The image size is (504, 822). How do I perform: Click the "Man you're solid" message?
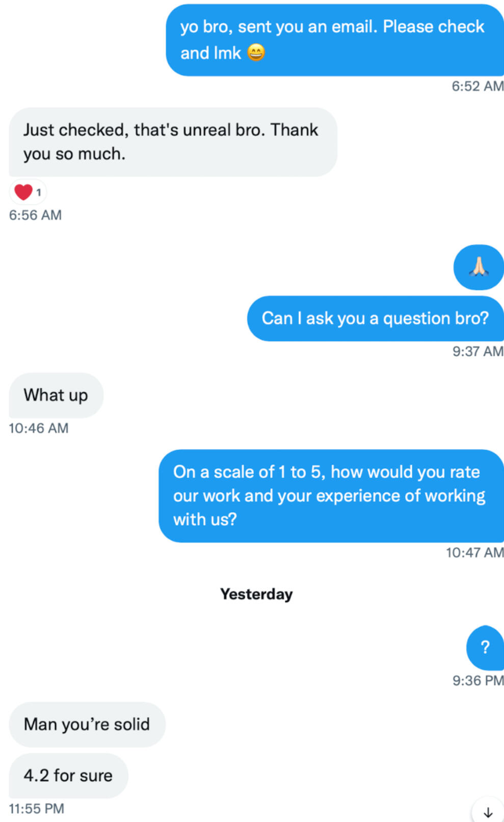coord(87,724)
